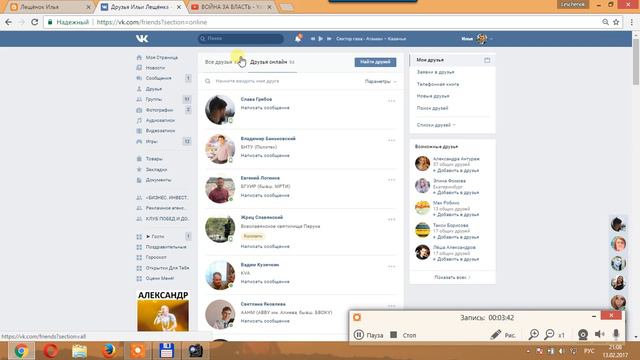640x360 pixels.
Task: Select Мои друзья in the right panel
Action: (430, 60)
